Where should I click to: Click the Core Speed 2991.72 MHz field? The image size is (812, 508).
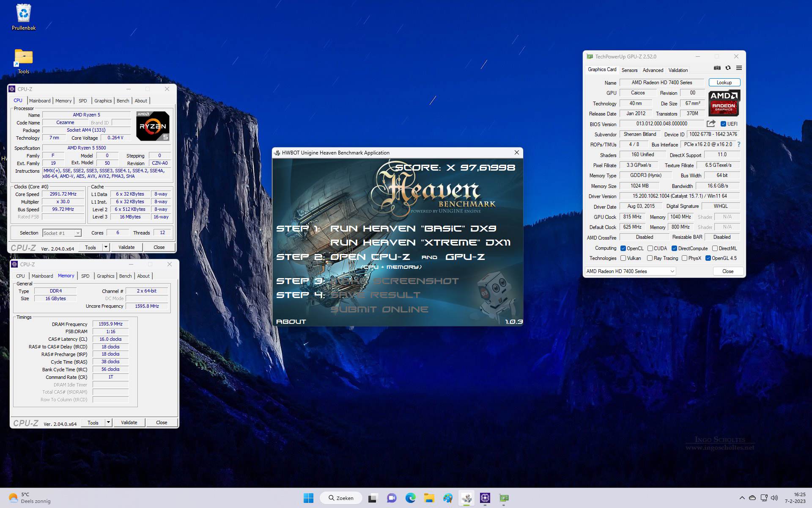(63, 194)
